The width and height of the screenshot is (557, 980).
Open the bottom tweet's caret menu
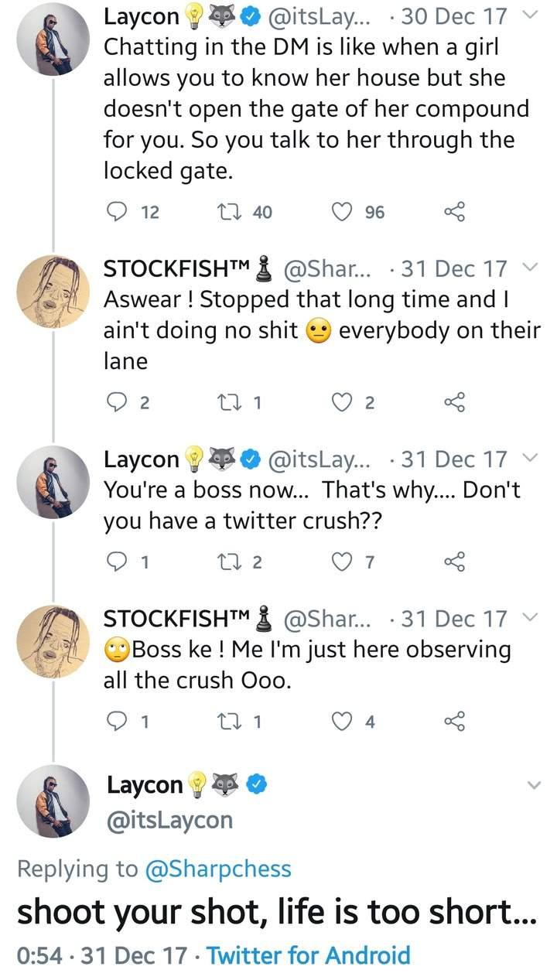pos(532,784)
